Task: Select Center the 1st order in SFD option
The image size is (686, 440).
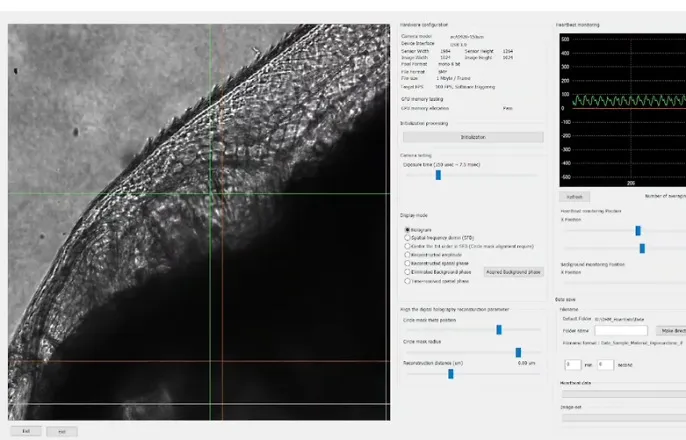Action: pyautogui.click(x=407, y=246)
